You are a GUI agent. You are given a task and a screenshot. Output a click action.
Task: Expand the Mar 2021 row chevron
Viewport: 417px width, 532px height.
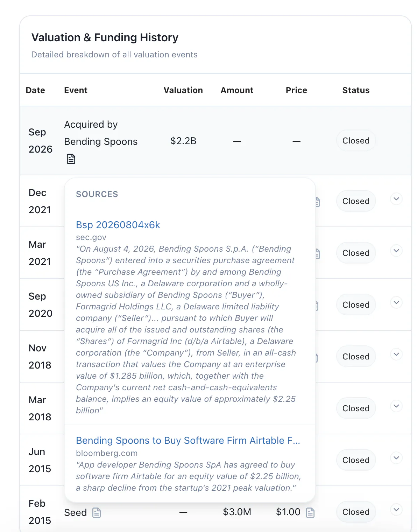point(396,251)
